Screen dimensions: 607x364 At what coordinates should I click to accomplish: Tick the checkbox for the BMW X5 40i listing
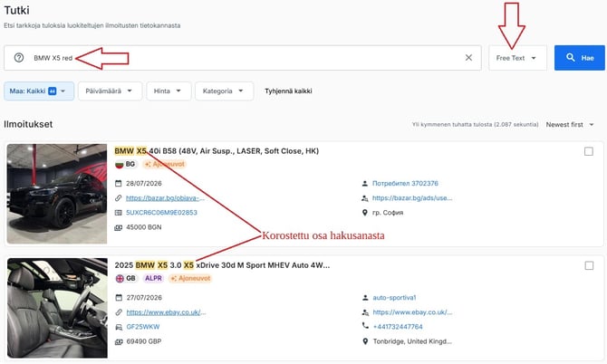[x=588, y=151]
